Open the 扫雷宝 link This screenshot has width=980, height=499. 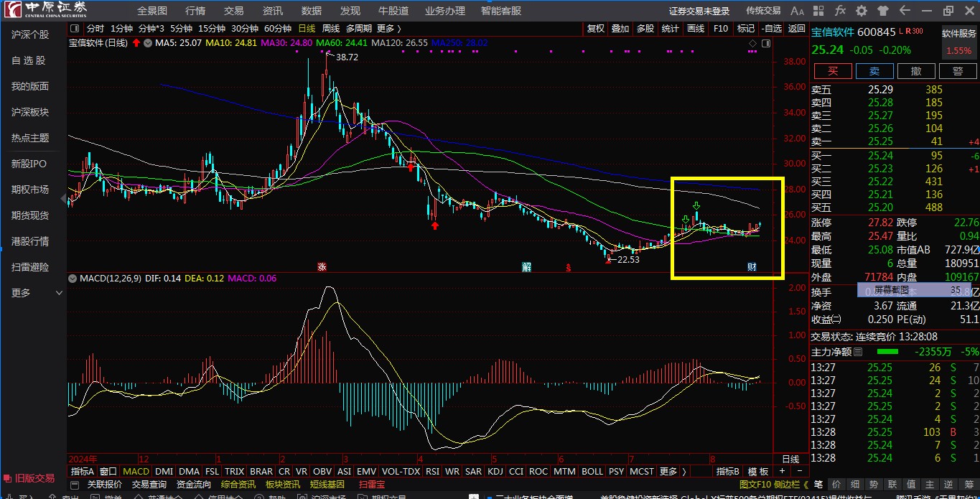pos(372,485)
